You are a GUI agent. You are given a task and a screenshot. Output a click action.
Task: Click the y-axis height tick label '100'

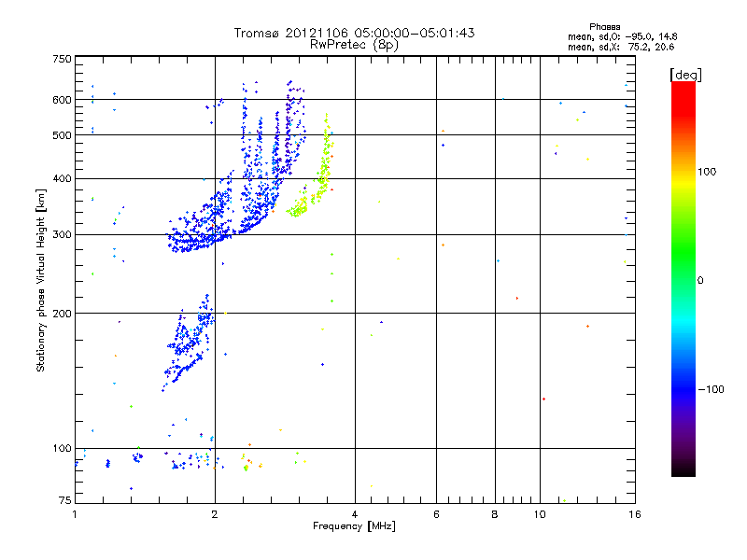[x=62, y=449]
